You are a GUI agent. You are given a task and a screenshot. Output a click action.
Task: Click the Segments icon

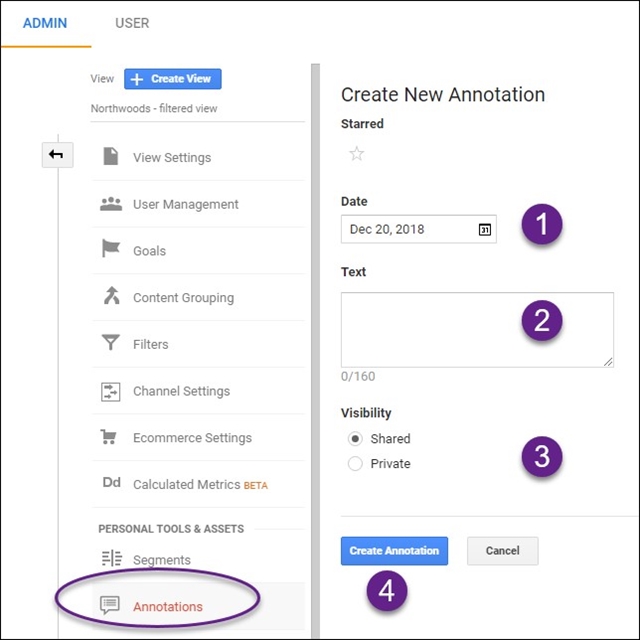[x=112, y=558]
